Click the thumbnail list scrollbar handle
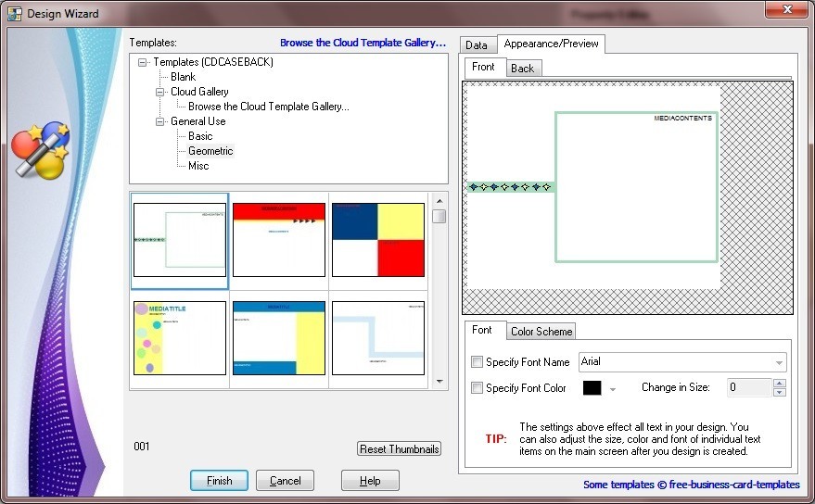Image resolution: width=815 pixels, height=504 pixels. pyautogui.click(x=439, y=216)
